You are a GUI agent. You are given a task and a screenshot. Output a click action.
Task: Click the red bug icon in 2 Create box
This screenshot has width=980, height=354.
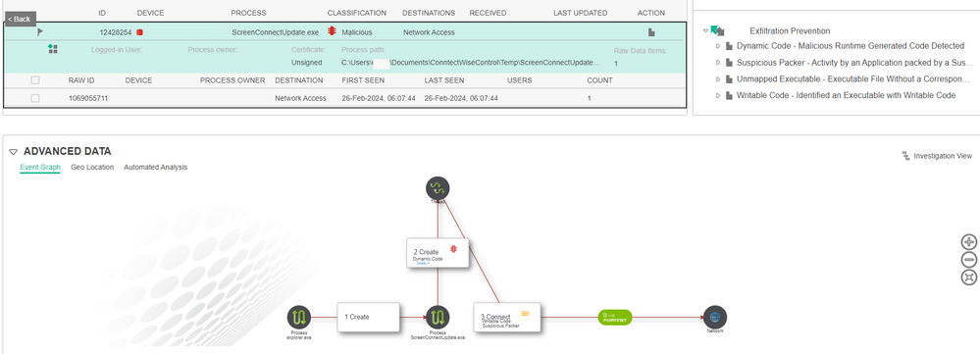coord(454,250)
